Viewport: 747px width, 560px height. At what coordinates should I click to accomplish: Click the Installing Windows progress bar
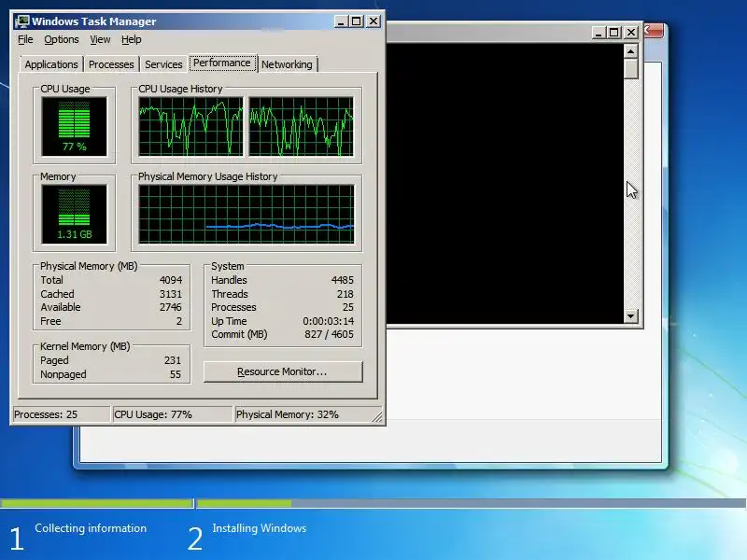[472, 503]
